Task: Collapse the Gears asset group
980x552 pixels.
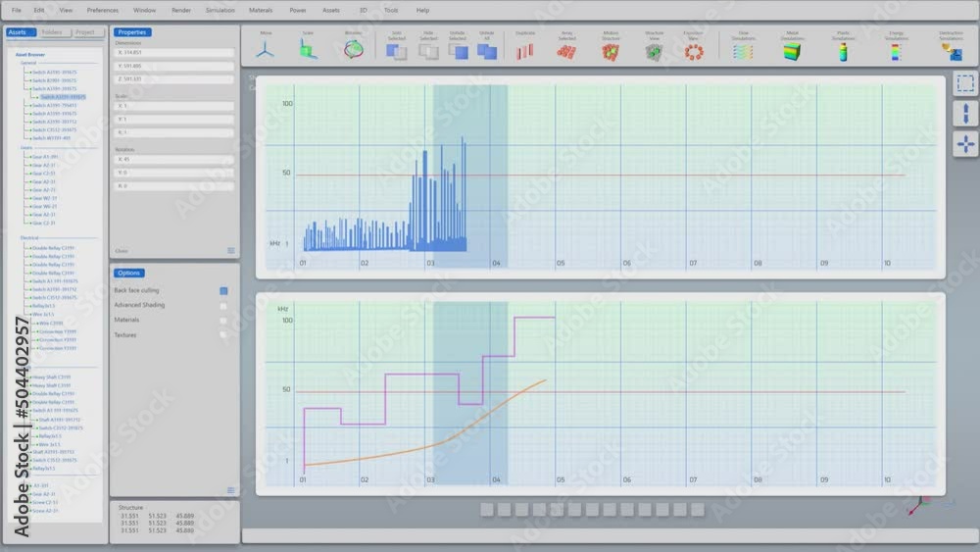Action: (26, 148)
